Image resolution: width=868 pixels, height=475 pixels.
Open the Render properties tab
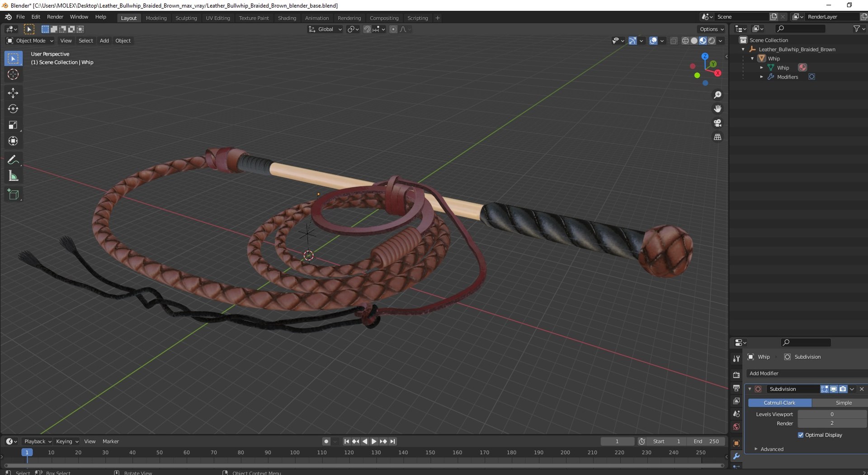pyautogui.click(x=736, y=375)
